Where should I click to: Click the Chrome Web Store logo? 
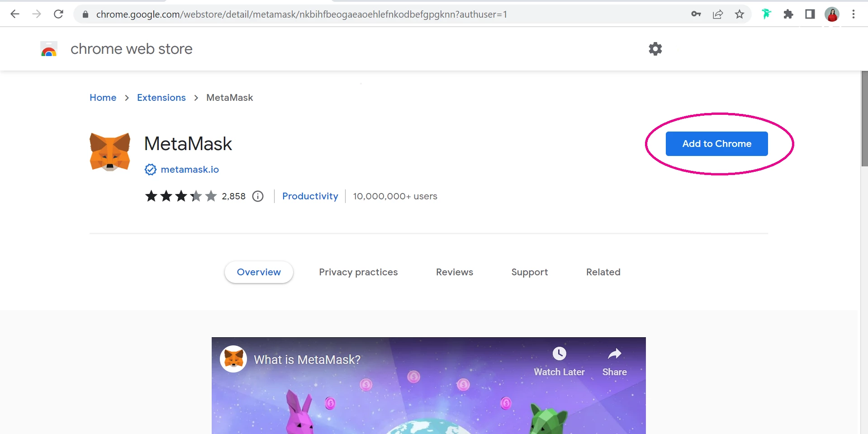pos(49,49)
